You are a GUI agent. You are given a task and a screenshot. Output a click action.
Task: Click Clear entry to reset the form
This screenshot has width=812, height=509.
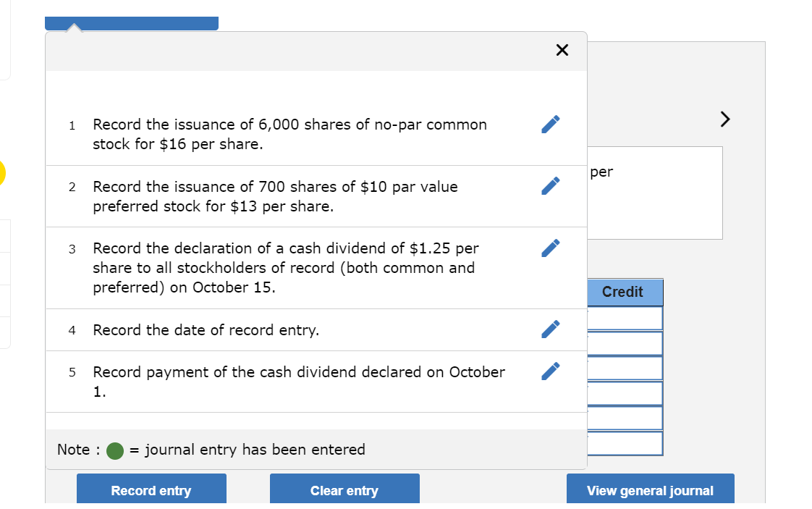(344, 490)
